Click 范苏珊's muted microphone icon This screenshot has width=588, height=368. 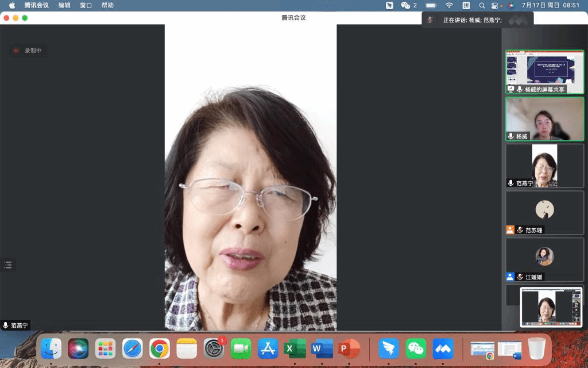(520, 230)
